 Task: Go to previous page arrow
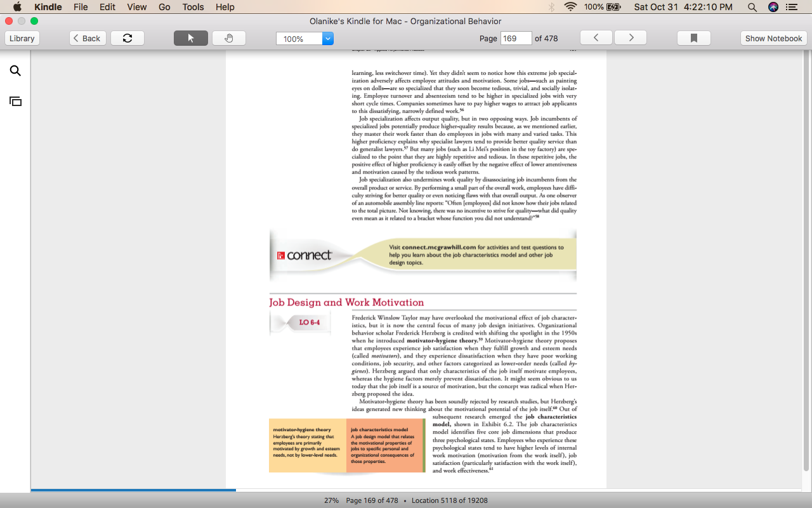coord(596,38)
